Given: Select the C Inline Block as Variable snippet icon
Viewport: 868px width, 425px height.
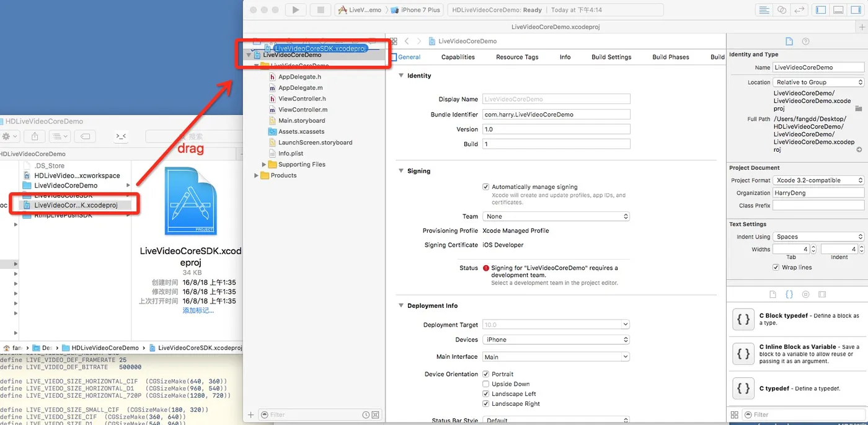Looking at the screenshot, I should (743, 354).
